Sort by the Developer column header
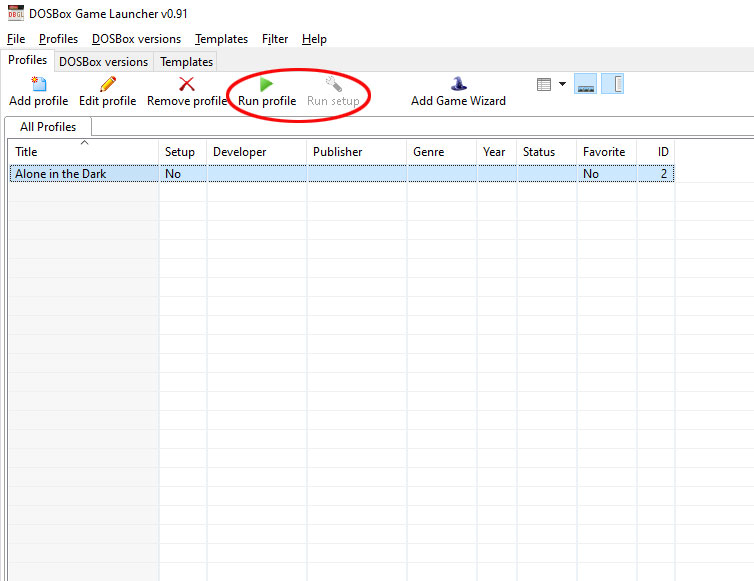This screenshot has width=754, height=581. pyautogui.click(x=257, y=152)
